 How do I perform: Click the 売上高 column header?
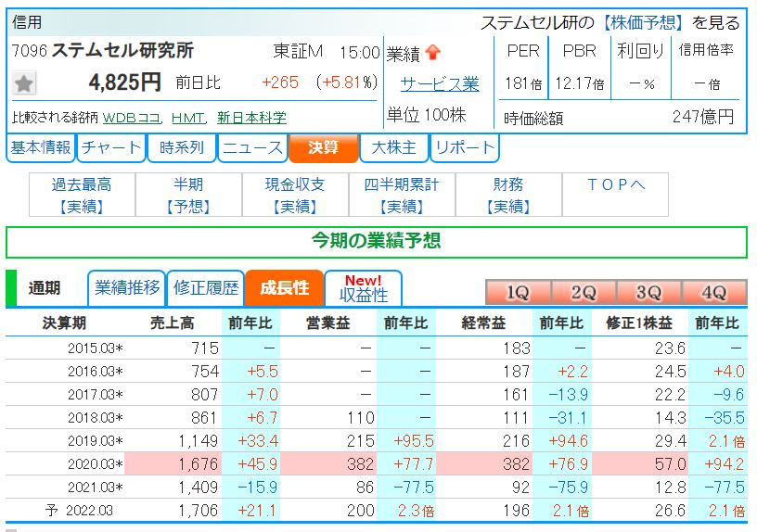coord(172,323)
